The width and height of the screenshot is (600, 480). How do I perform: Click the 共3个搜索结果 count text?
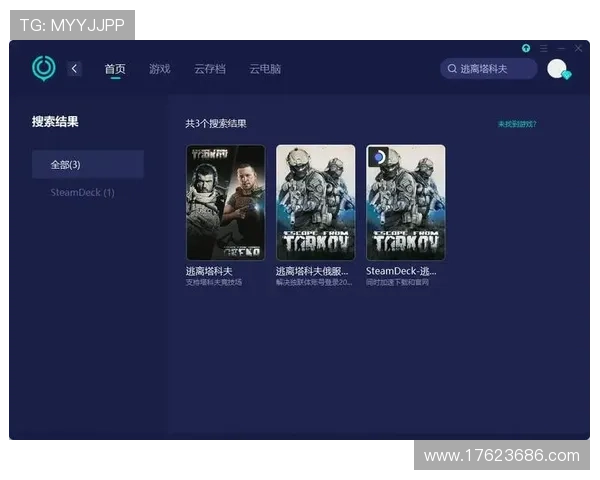[216, 124]
